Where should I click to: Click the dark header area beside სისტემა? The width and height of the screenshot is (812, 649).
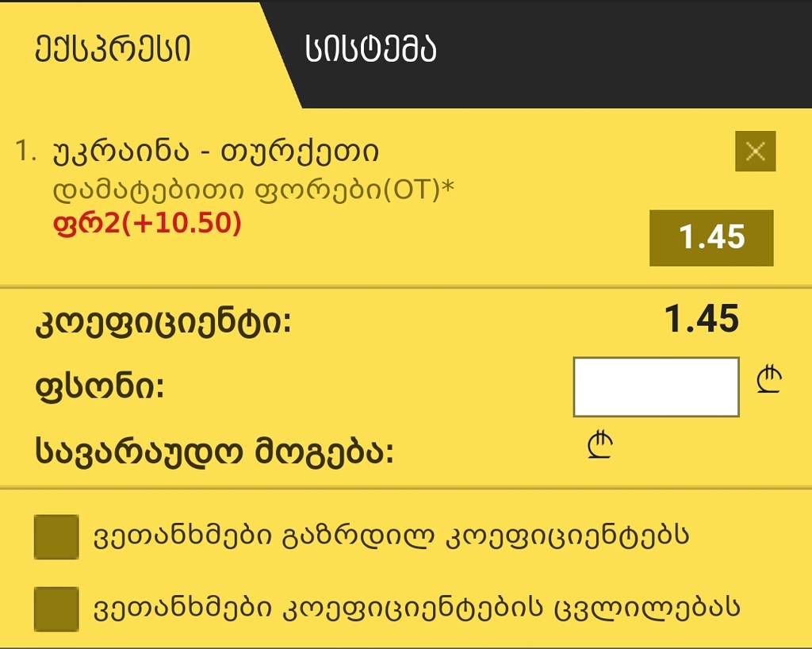pos(622,52)
